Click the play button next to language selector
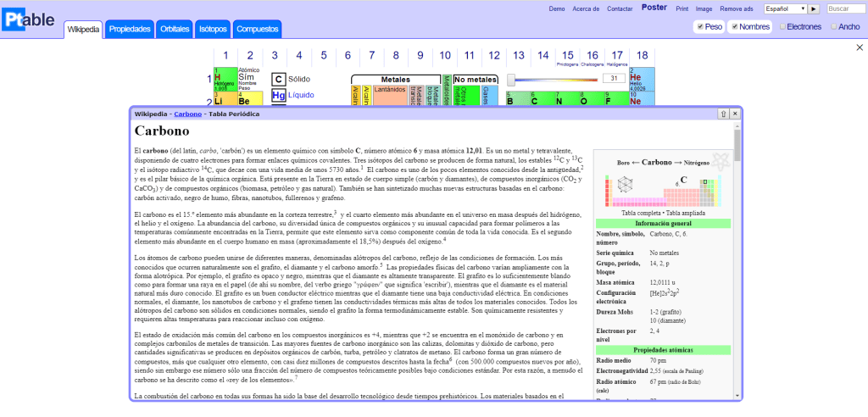 click(814, 8)
